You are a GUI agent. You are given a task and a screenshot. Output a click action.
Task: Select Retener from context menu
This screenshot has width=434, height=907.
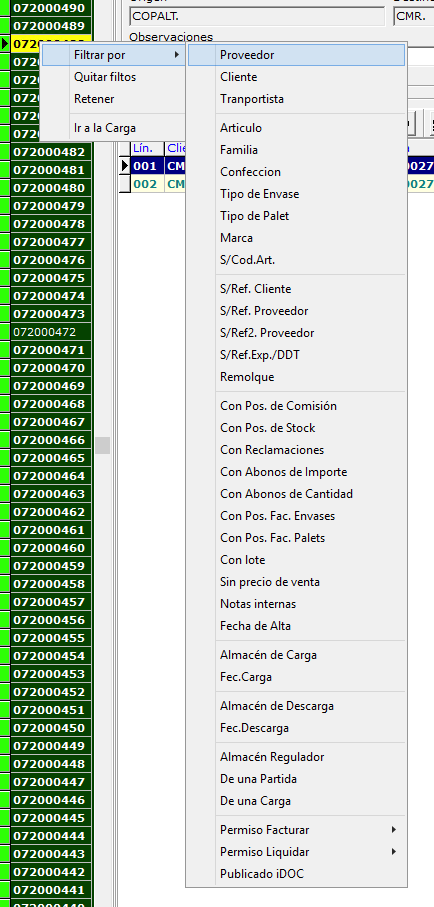click(x=113, y=99)
